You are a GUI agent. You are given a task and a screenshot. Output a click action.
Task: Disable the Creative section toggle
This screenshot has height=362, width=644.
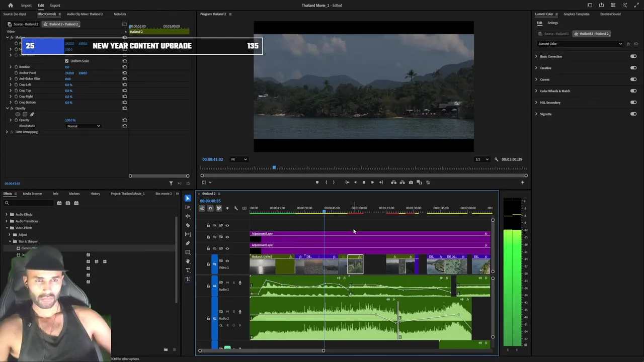tap(633, 68)
